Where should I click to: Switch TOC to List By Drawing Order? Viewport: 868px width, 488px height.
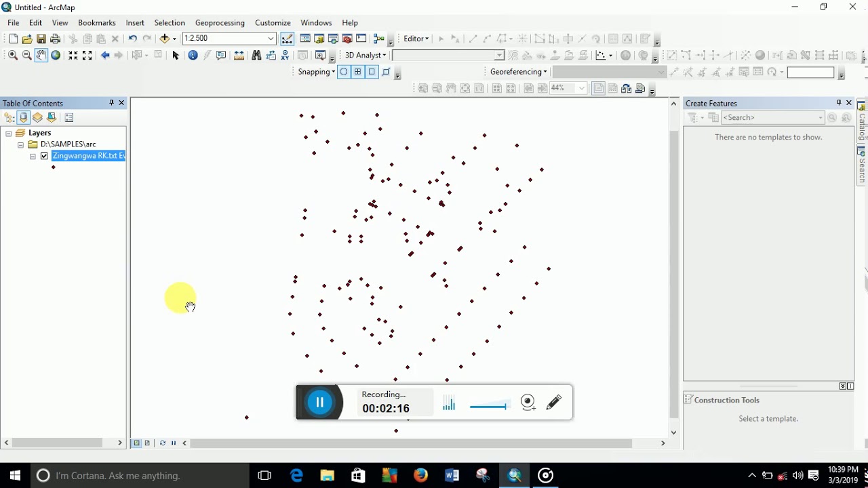[x=9, y=118]
